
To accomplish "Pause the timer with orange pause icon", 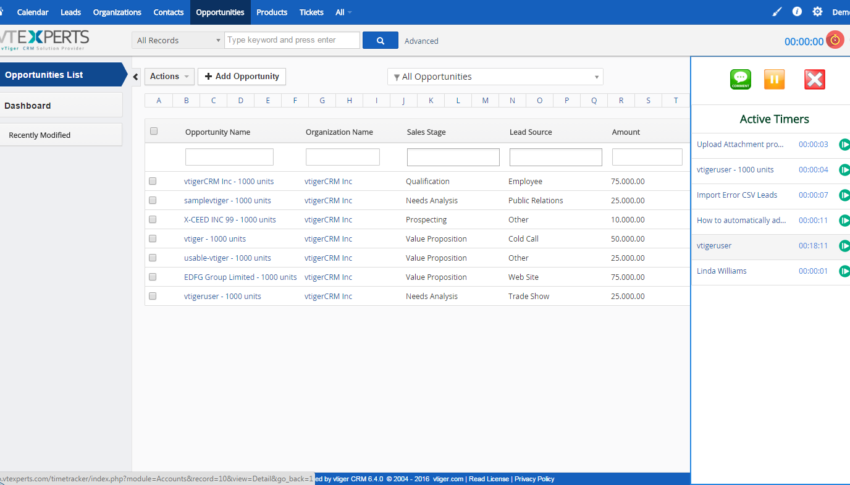I will tap(774, 79).
